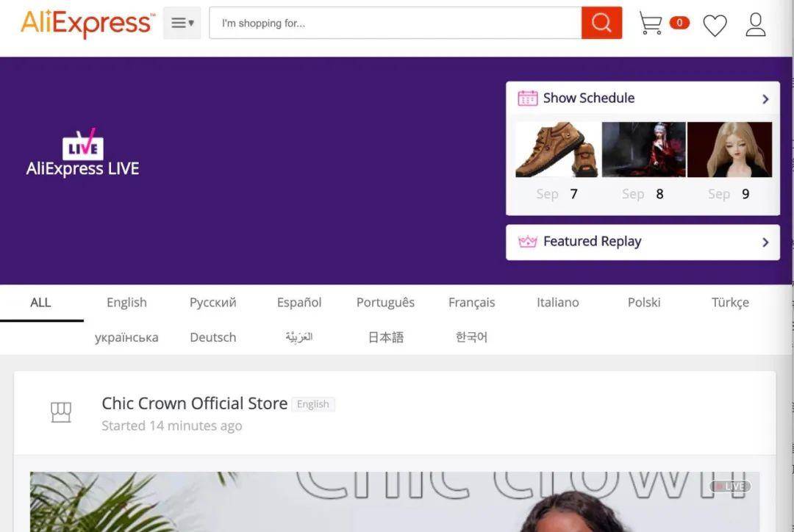Viewport: 794px width, 532px height.
Task: Click the orange search magnifier button
Action: (x=601, y=23)
